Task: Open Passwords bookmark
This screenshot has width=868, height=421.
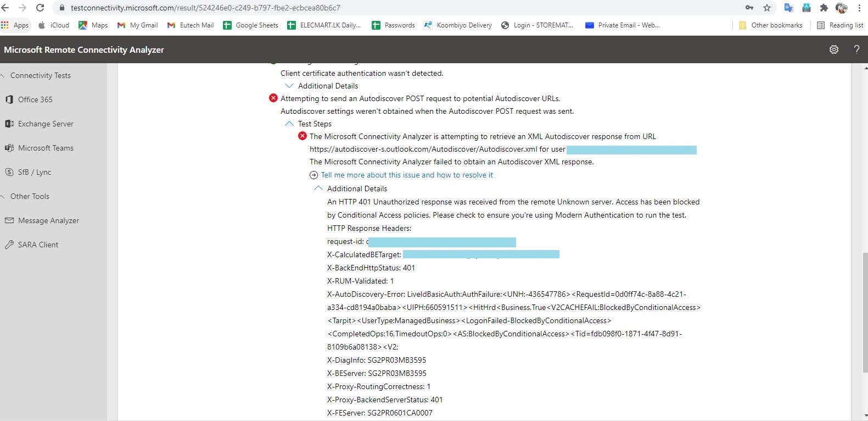Action: [394, 25]
